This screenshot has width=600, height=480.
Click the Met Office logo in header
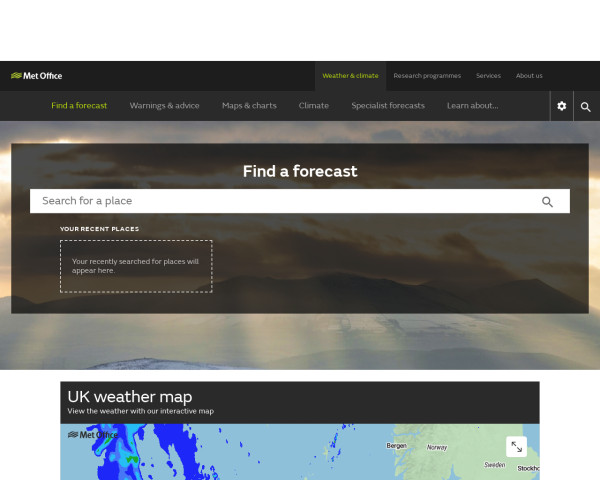coord(36,76)
